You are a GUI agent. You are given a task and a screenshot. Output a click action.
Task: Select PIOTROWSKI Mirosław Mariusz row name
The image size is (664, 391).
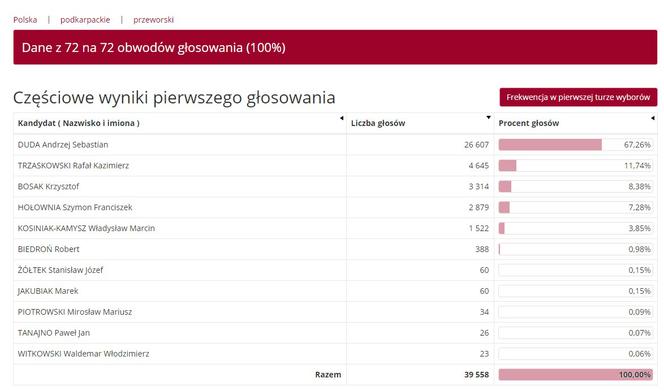coord(75,312)
